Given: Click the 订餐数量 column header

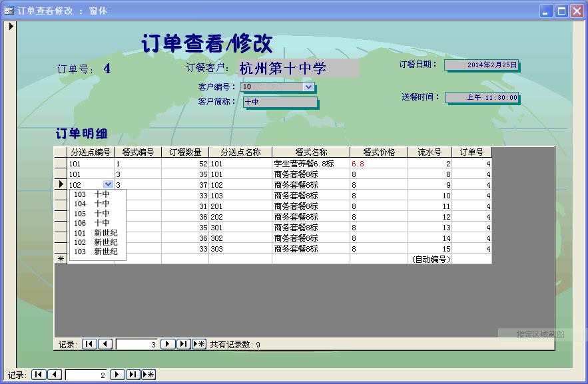Looking at the screenshot, I should click(x=184, y=152).
